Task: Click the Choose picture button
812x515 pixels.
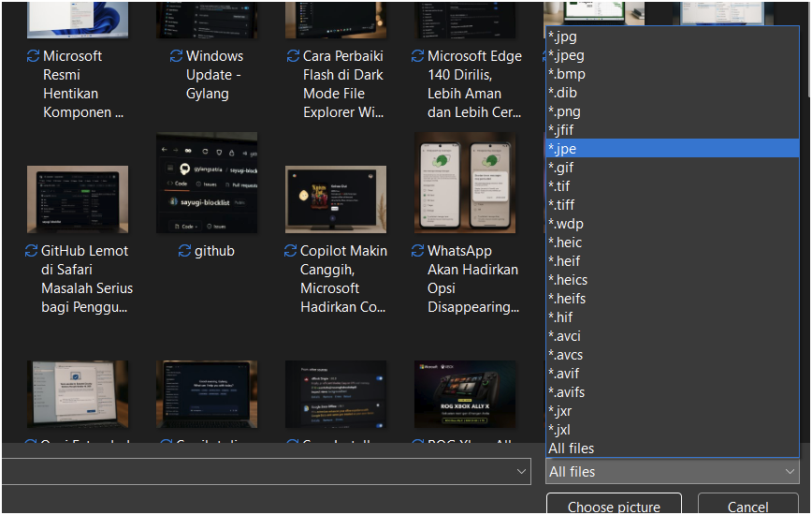Action: point(614,505)
